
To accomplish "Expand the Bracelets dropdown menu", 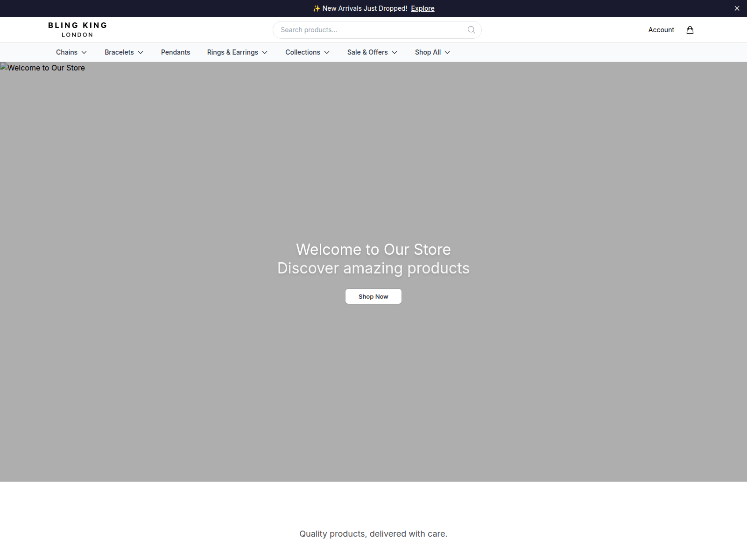I will coord(124,52).
